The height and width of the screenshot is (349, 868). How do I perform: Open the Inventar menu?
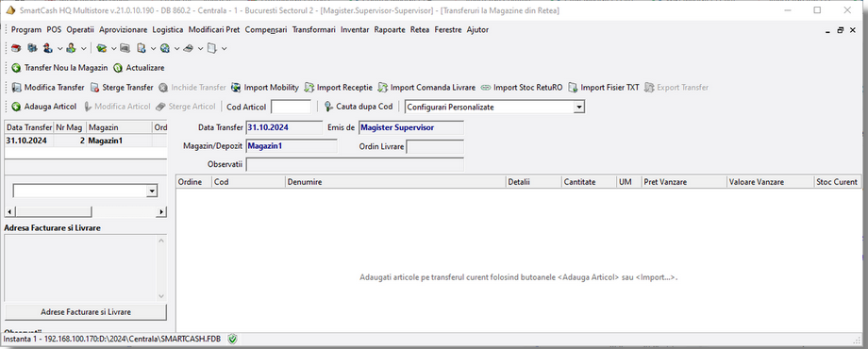pyautogui.click(x=355, y=30)
